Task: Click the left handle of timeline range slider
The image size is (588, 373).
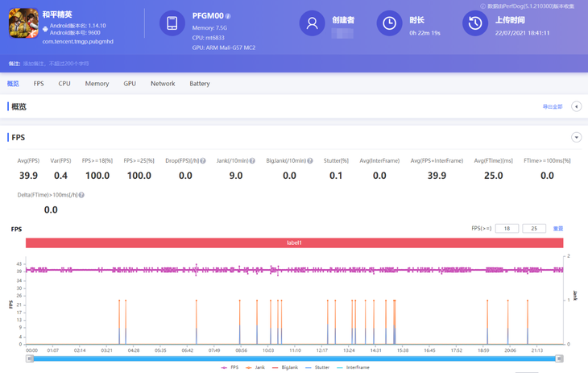Action: [x=30, y=358]
